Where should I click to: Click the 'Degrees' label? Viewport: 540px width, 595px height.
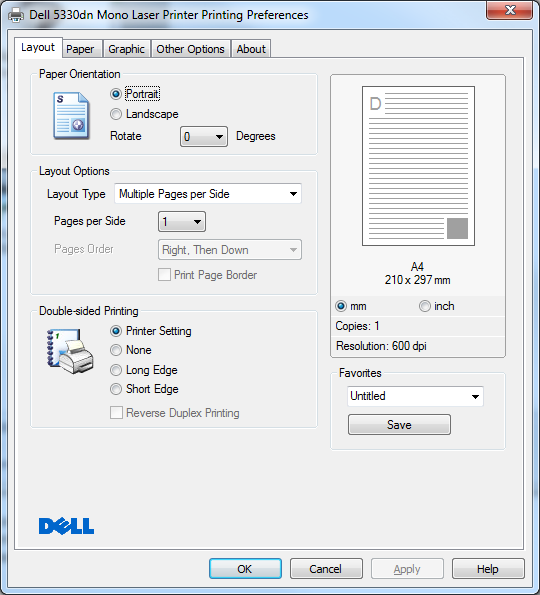[x=255, y=136]
